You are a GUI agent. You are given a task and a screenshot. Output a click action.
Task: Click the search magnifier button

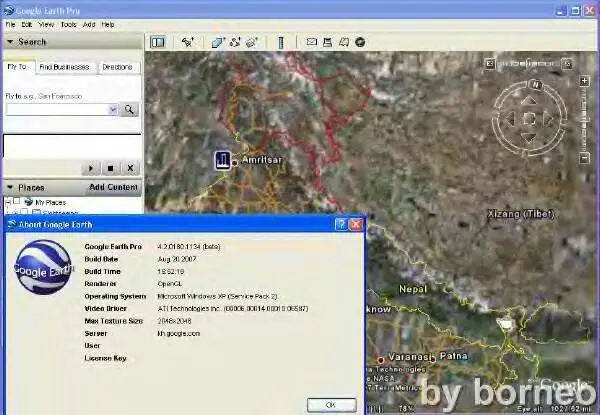[129, 109]
